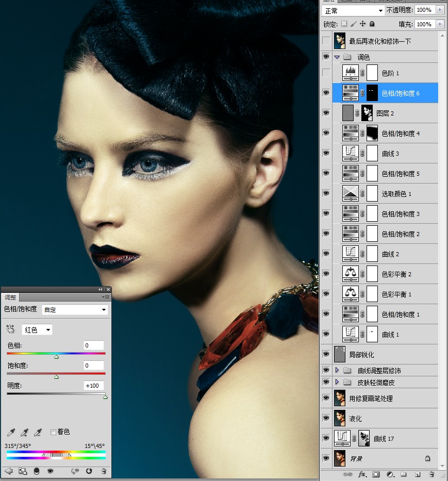Lock all padlock icon
448x481 pixels.
[372, 24]
